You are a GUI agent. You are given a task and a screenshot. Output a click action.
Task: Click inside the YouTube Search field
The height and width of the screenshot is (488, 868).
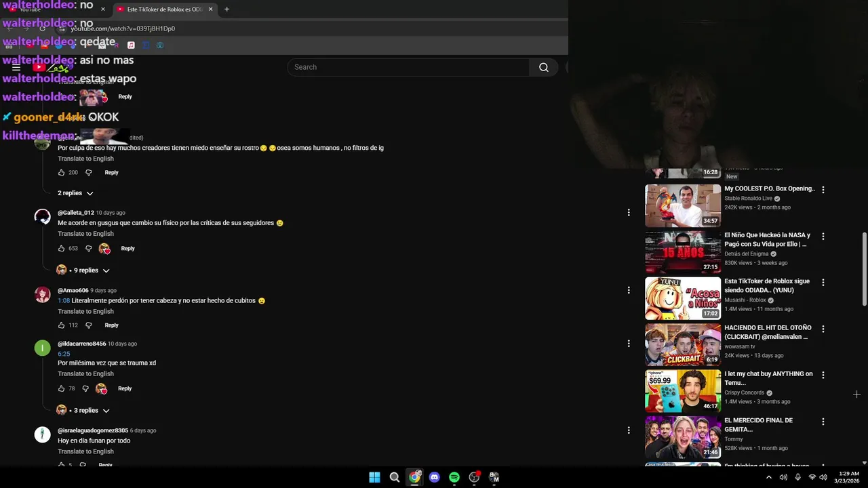(408, 67)
